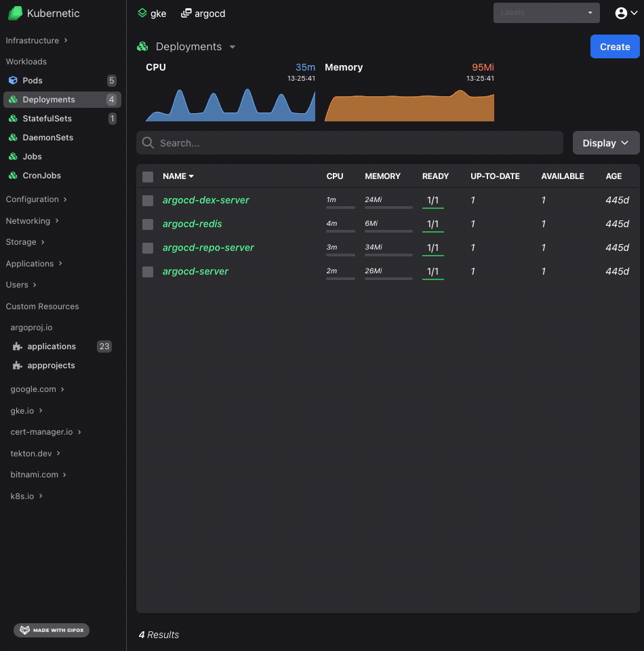This screenshot has height=651, width=644.
Task: Open the argocd-server deployment link
Action: [195, 271]
